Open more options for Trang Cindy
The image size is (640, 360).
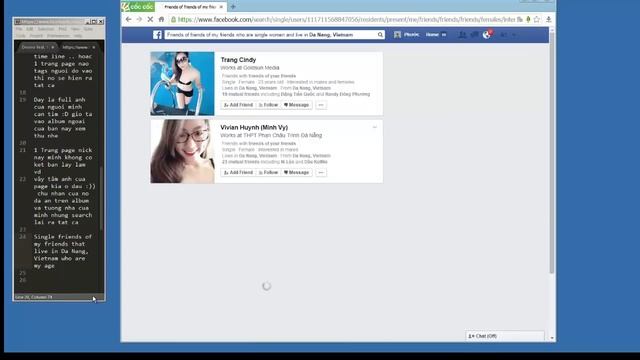pyautogui.click(x=321, y=105)
